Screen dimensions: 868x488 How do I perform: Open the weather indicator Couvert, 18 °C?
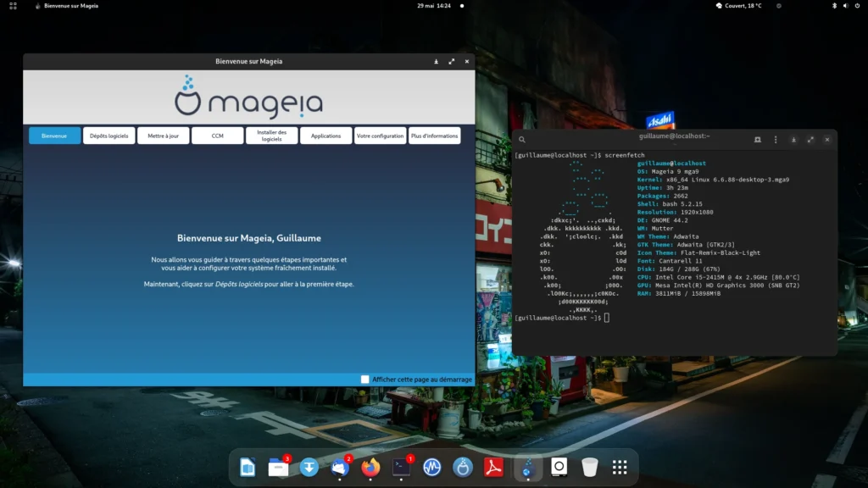click(x=738, y=6)
